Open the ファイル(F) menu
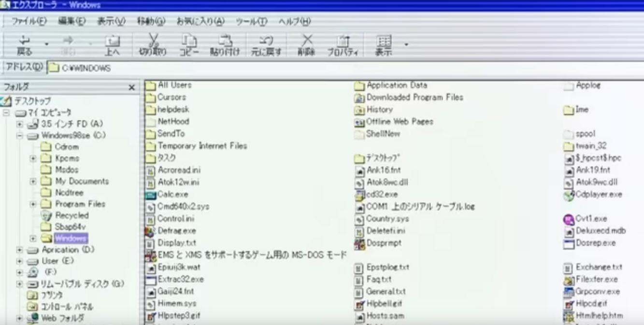 click(x=29, y=21)
